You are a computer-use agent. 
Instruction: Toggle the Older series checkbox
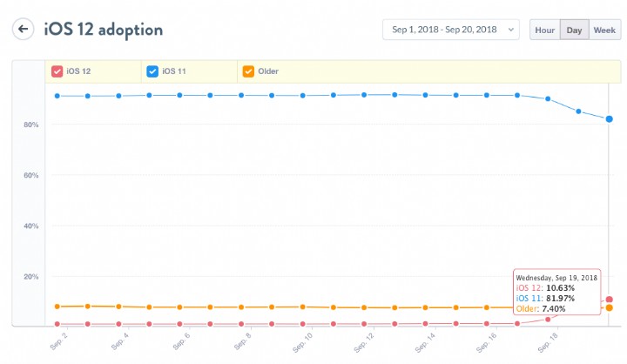coord(248,71)
